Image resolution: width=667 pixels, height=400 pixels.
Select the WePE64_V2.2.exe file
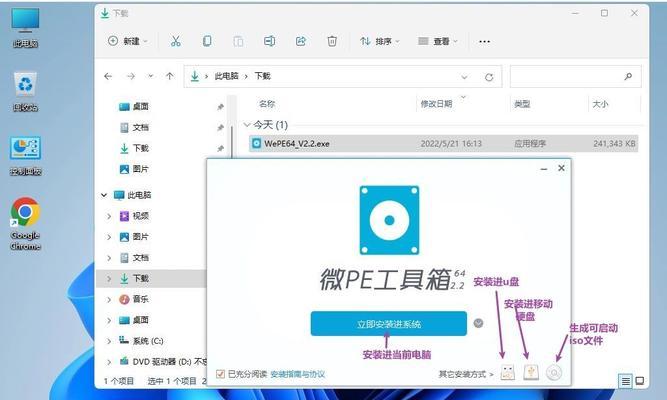point(443,144)
